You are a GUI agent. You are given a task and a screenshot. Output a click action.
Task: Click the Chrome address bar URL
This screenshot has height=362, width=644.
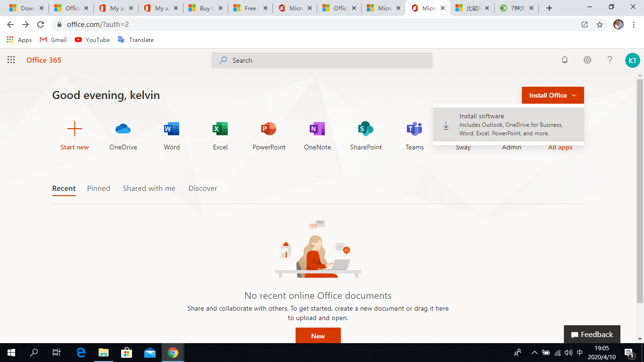point(98,25)
